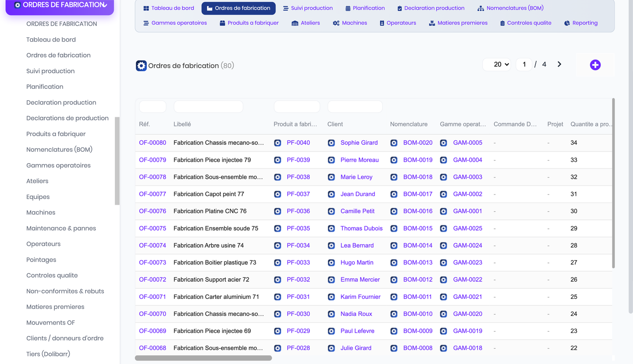Open the Tableau de bord tab

[x=169, y=8]
